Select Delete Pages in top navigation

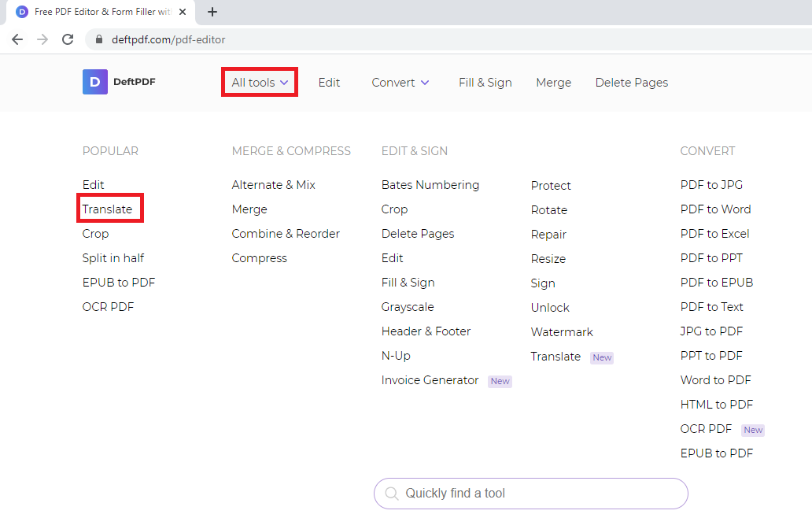tap(631, 83)
